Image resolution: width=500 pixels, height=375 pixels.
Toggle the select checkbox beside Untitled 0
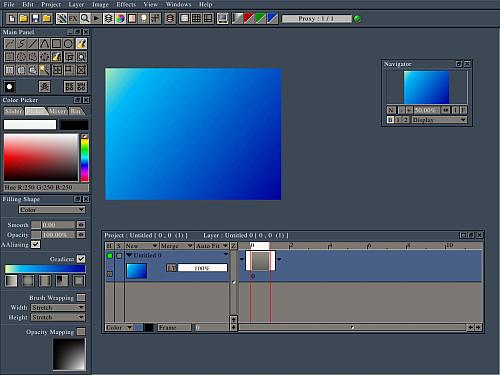click(x=119, y=256)
